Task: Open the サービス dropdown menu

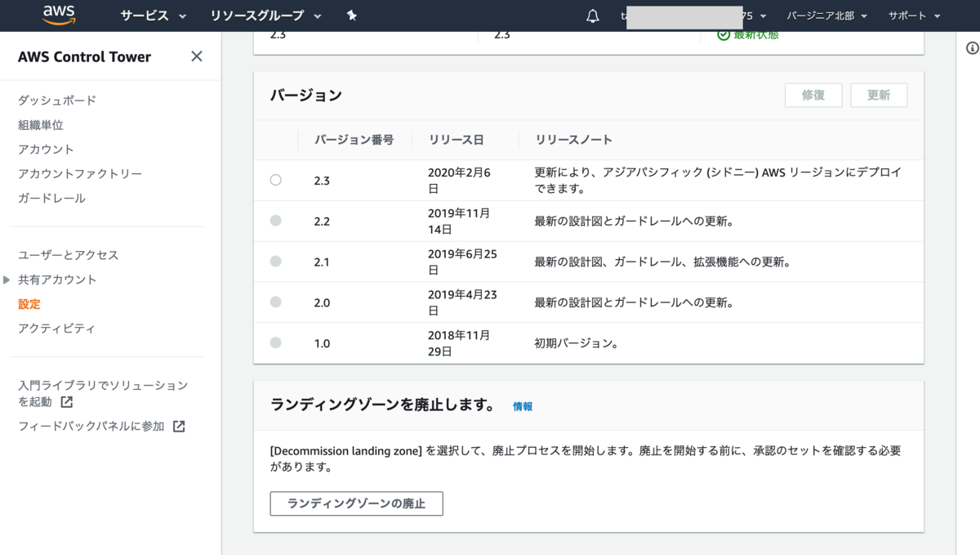Action: 154,16
